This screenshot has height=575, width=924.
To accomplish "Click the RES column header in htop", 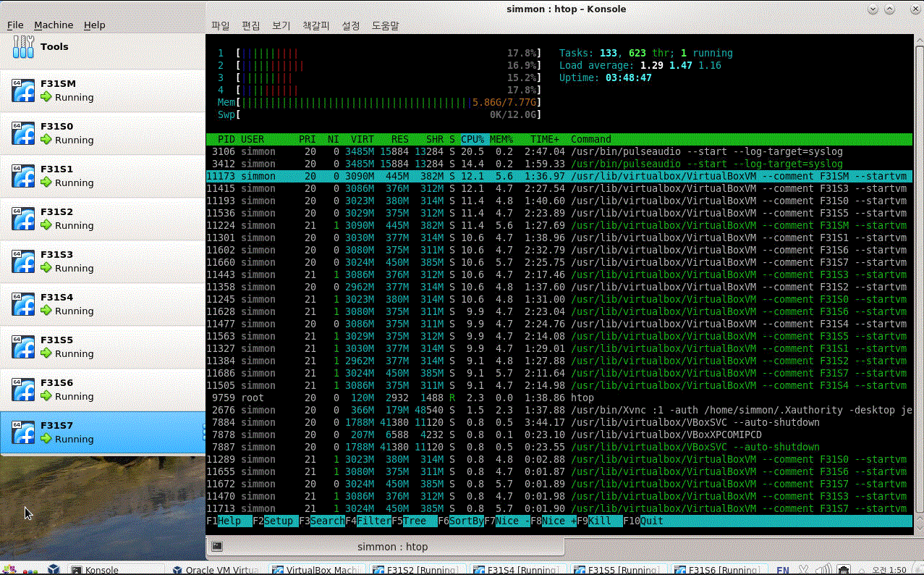I will (x=400, y=139).
